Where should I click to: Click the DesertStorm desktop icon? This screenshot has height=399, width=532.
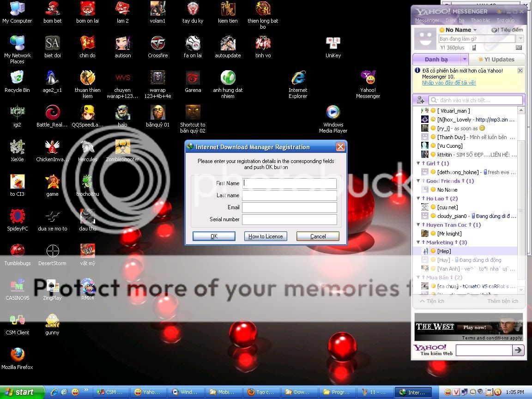point(52,254)
